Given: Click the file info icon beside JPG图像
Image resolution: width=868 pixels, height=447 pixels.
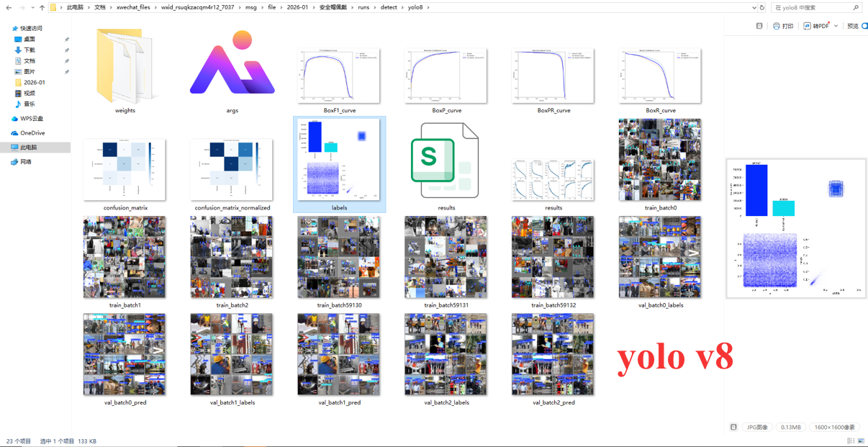Looking at the screenshot, I should [x=733, y=427].
